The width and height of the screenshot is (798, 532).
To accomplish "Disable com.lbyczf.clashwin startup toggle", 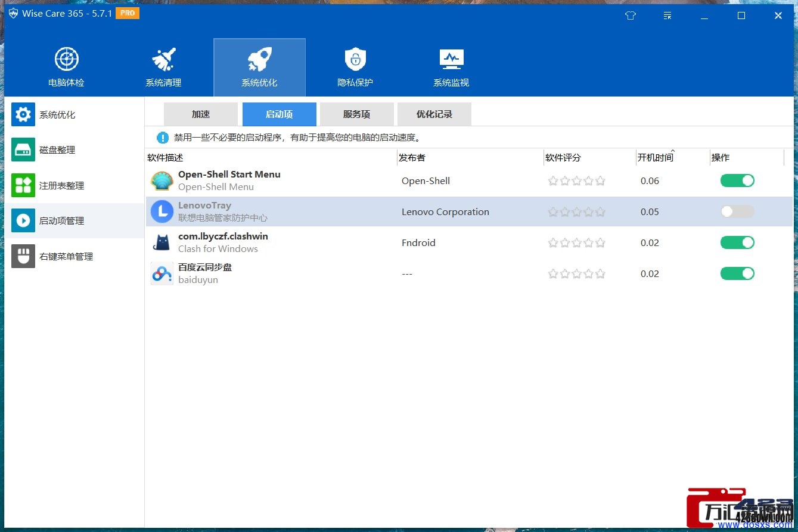I will pyautogui.click(x=737, y=242).
